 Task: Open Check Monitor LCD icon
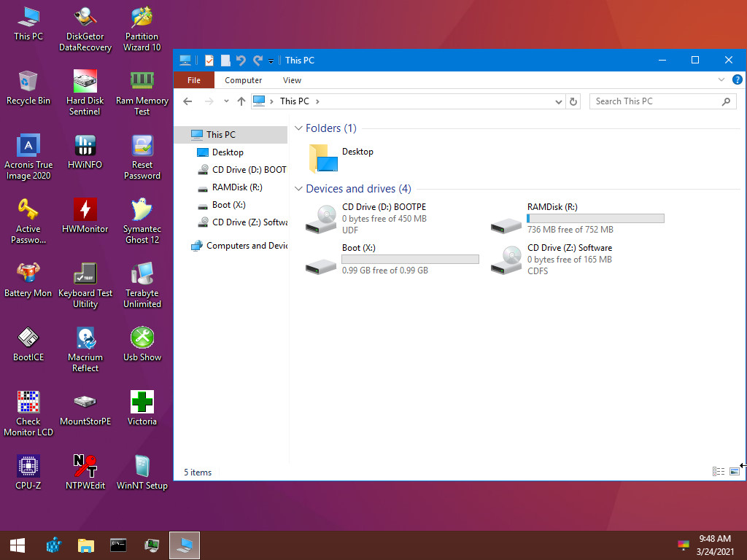28,414
